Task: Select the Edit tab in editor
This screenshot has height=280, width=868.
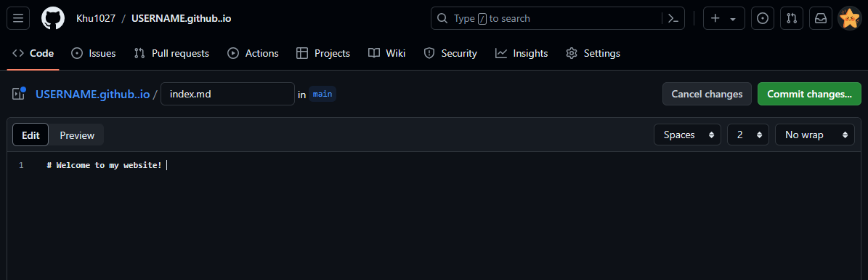Action: [x=31, y=135]
